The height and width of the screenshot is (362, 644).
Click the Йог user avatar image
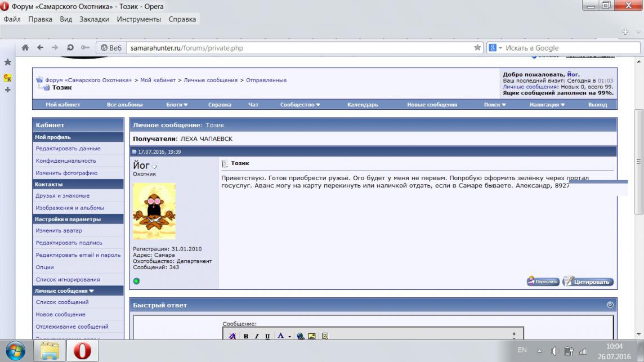click(154, 211)
